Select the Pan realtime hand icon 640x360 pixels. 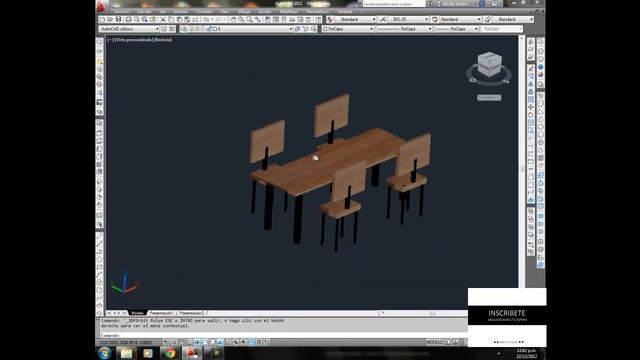pos(233,20)
